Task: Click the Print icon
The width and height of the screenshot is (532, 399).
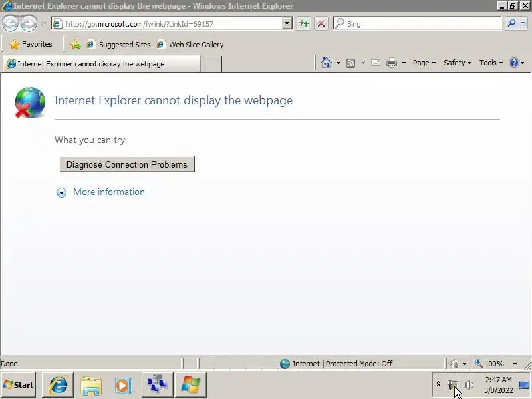Action: click(392, 63)
